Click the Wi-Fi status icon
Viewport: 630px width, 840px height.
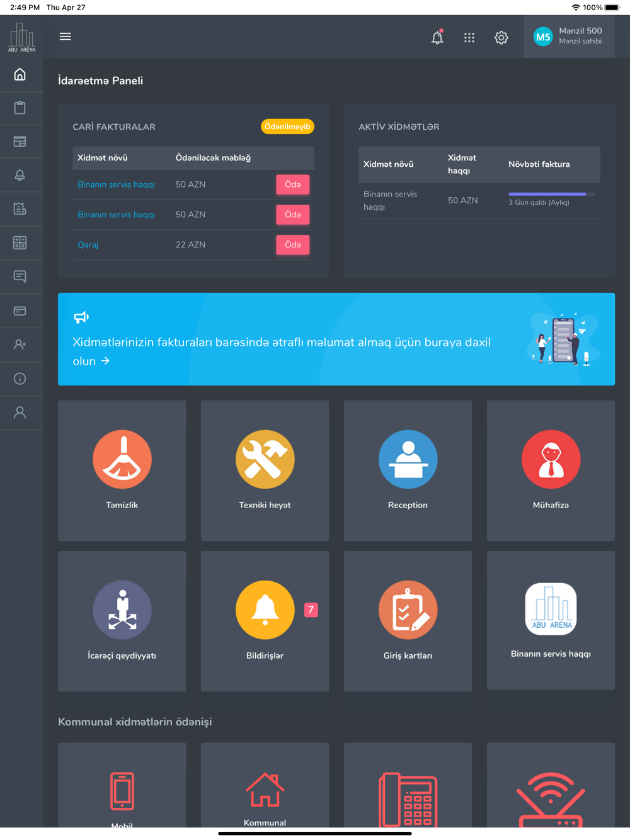[576, 8]
